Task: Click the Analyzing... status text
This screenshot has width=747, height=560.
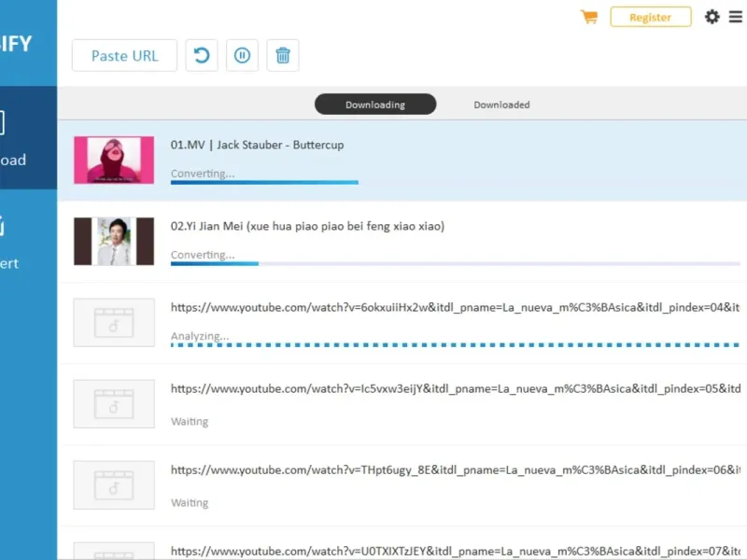Action: coord(200,336)
